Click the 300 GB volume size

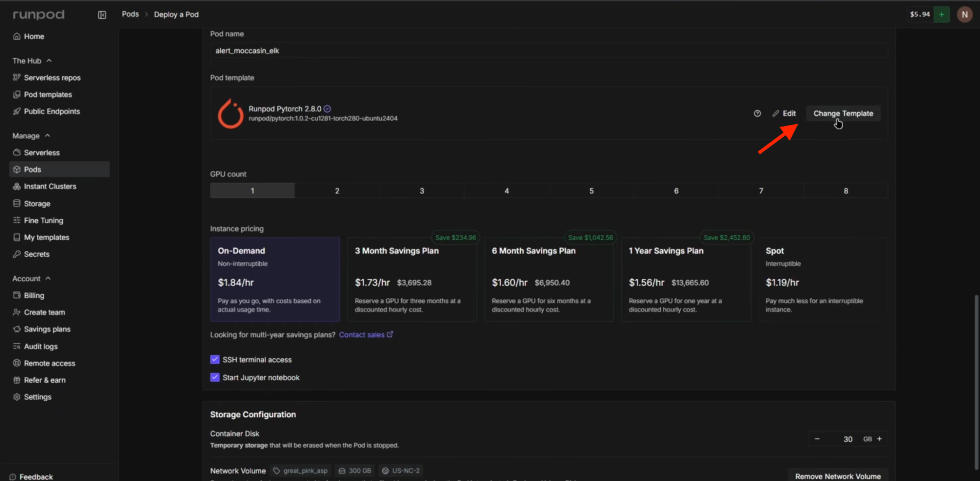click(x=354, y=471)
